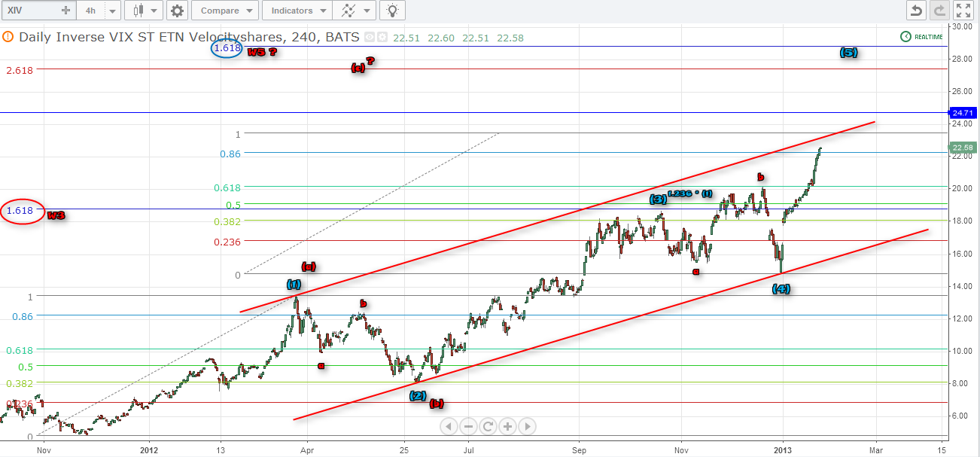Screen dimensions: 980x457
Task: Click the upper 0.618 Fibonacci label
Action: (227, 187)
